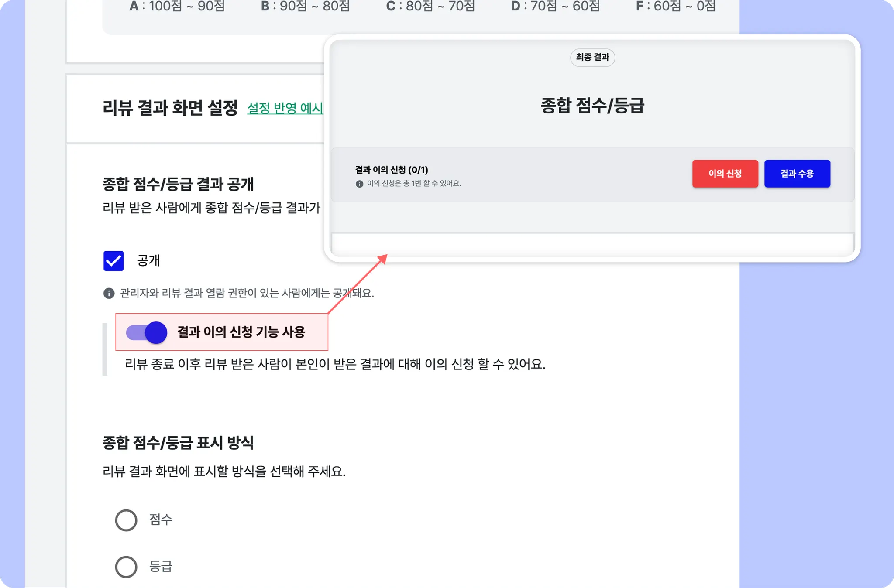Click the 종합 점수/등급 표시 방식 heading
Image resolution: width=894 pixels, height=588 pixels.
178,443
